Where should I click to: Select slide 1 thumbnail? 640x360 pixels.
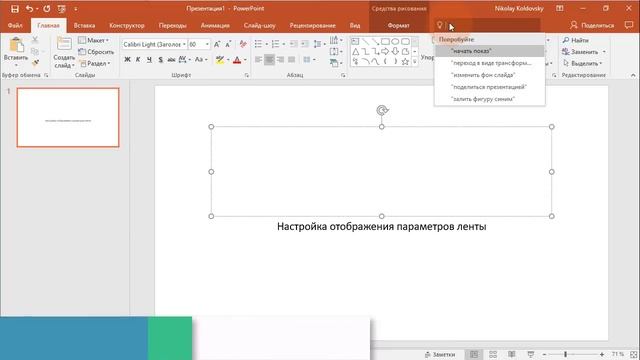68,118
